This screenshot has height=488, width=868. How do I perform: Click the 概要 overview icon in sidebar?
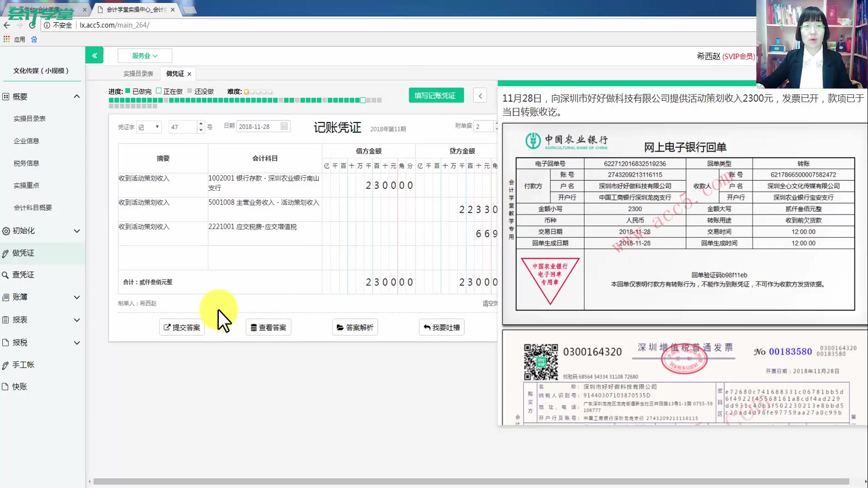(x=5, y=96)
